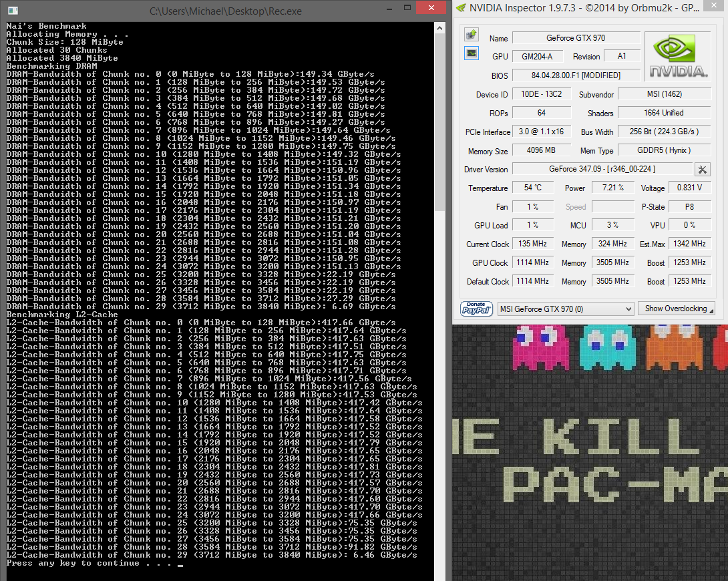Click the GPU Clock row Boost 1253 MHz field
728x581 pixels.
(690, 262)
